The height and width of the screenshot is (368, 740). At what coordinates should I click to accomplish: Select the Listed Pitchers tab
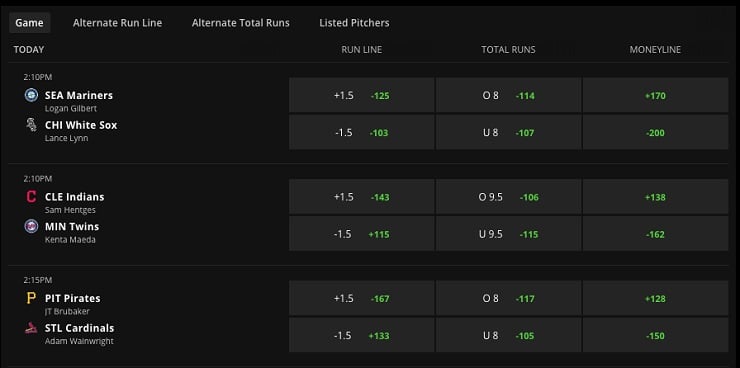click(354, 23)
